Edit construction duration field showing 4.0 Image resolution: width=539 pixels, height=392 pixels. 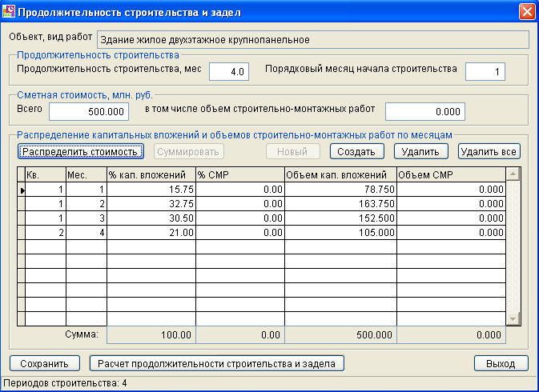(x=229, y=71)
